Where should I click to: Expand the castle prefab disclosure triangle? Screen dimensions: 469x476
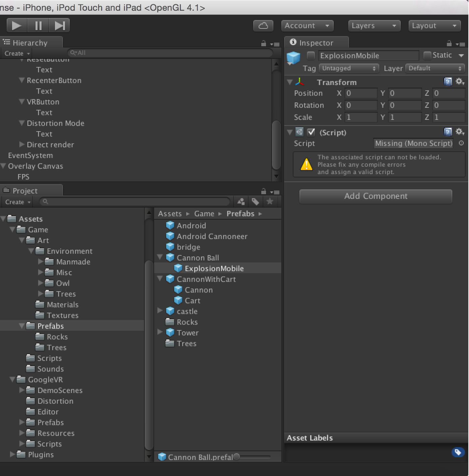[x=160, y=311]
